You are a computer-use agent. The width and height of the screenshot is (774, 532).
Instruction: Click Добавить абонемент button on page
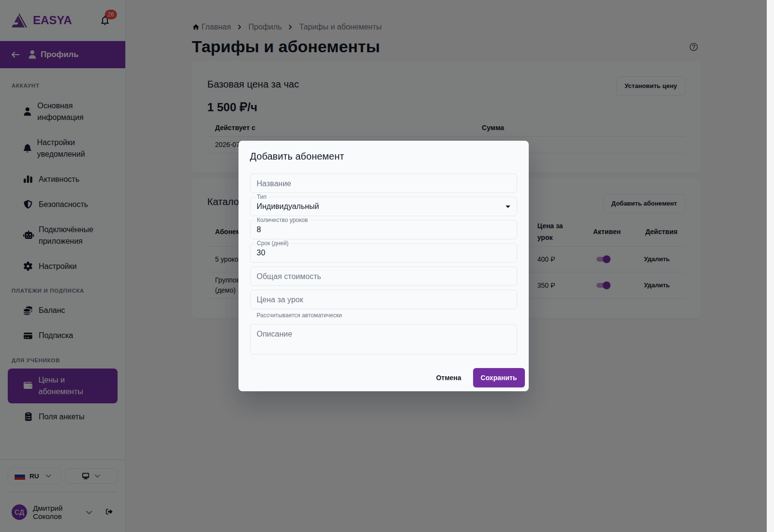(x=644, y=204)
